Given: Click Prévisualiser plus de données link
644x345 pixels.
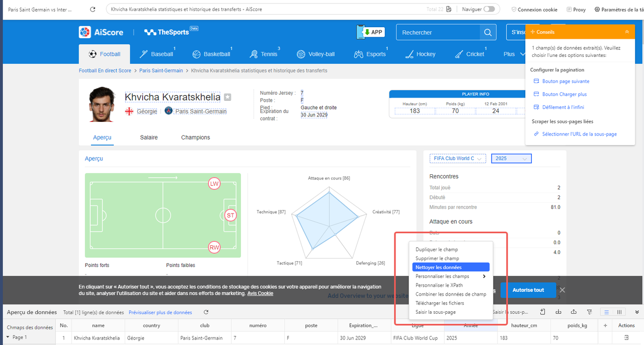Looking at the screenshot, I should 160,312.
